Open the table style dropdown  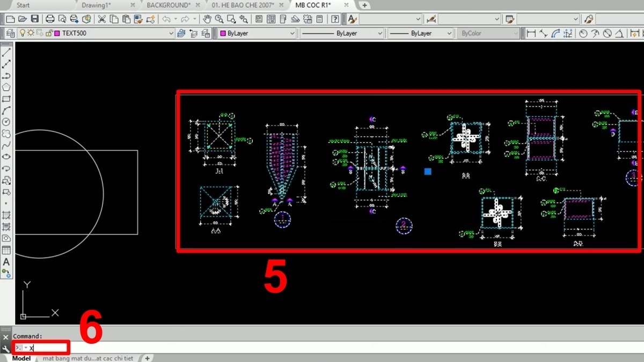576,19
